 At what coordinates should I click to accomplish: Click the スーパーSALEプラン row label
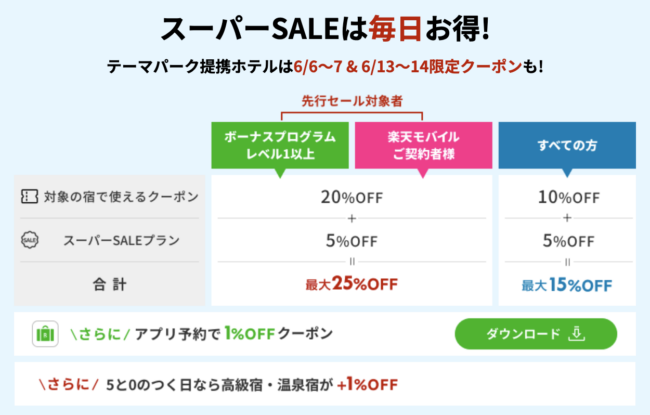[121, 240]
